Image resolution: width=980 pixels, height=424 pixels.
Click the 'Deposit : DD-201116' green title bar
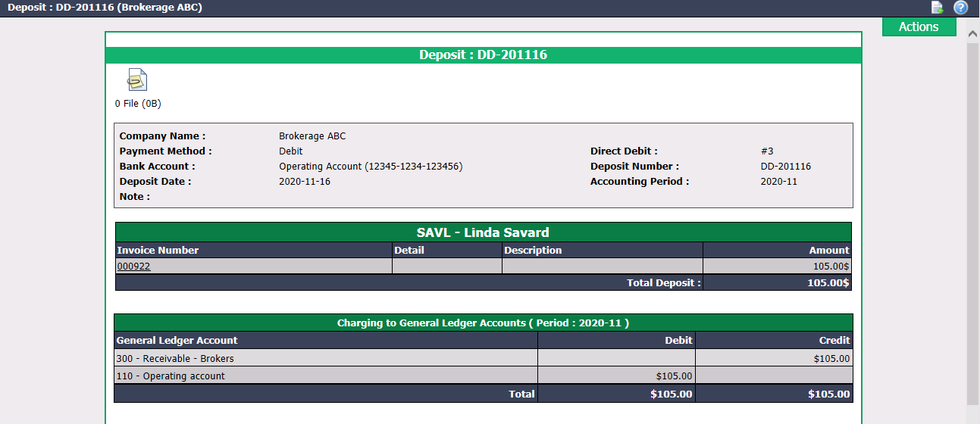pos(484,55)
